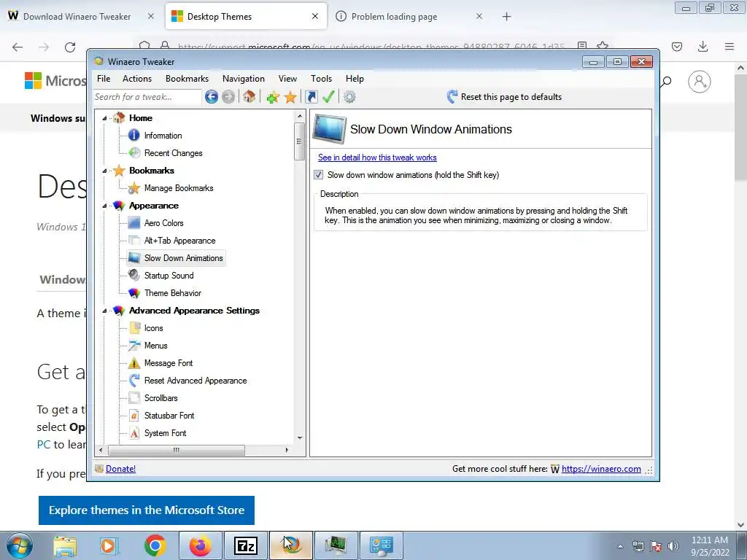Open the Navigation menu
The height and width of the screenshot is (560, 747).
tap(244, 79)
